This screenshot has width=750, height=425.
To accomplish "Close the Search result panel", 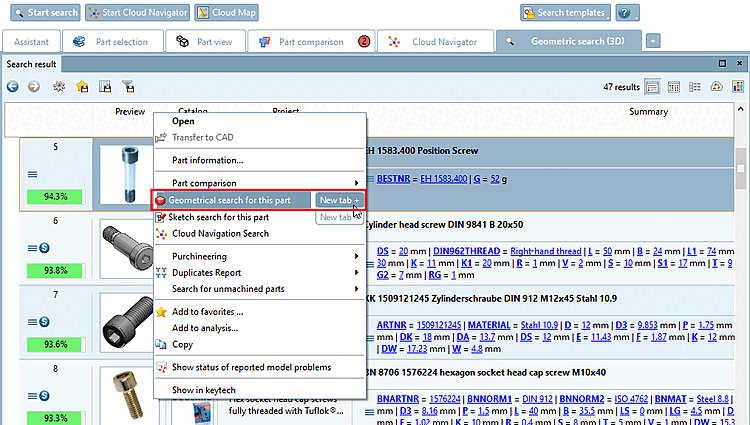I will click(x=739, y=63).
